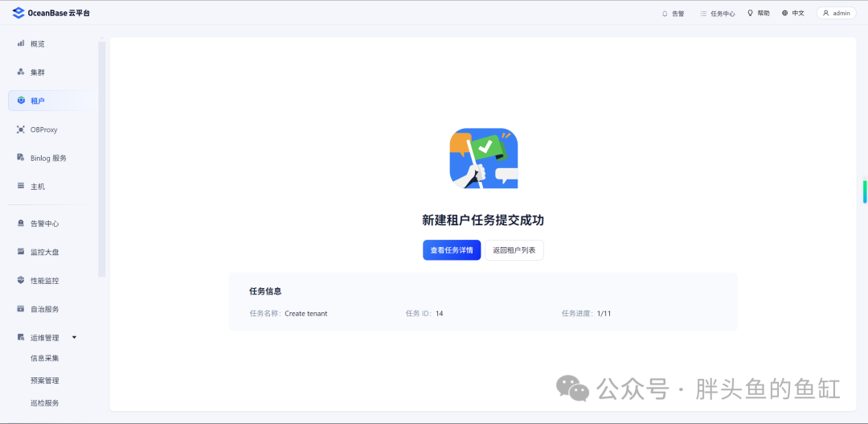Click task name value Create tenant
The height and width of the screenshot is (424, 868).
306,313
